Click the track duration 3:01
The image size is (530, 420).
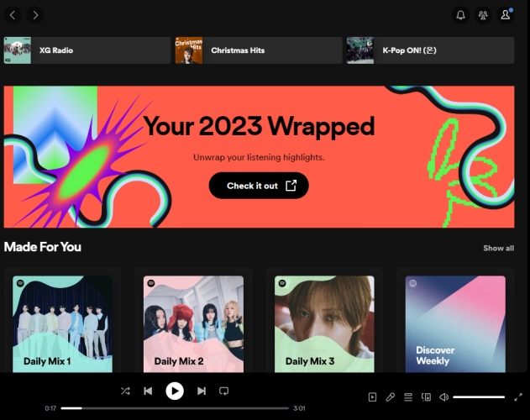[299, 408]
